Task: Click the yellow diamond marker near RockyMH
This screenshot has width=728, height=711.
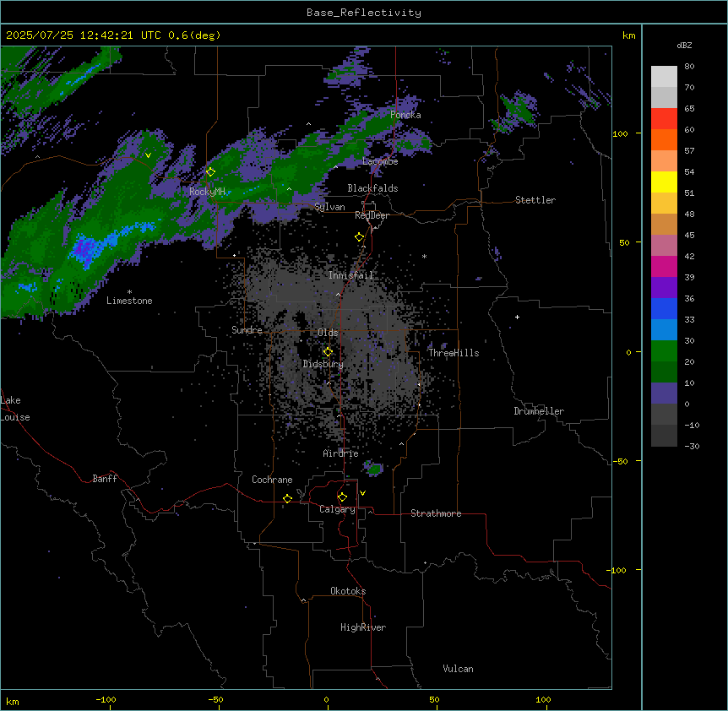Action: pos(210,171)
